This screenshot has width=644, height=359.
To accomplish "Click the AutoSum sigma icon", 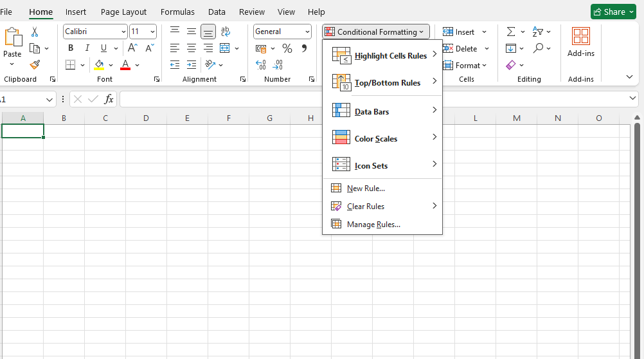I will click(x=510, y=32).
